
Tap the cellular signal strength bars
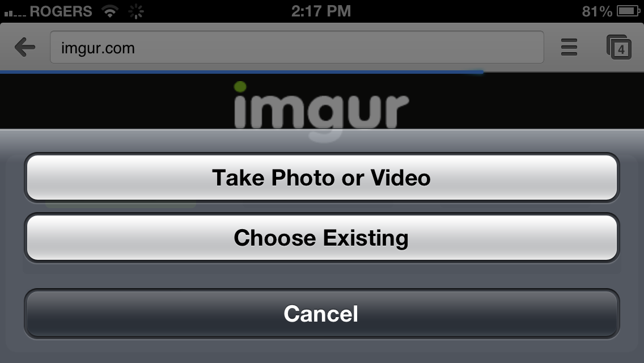coord(15,14)
